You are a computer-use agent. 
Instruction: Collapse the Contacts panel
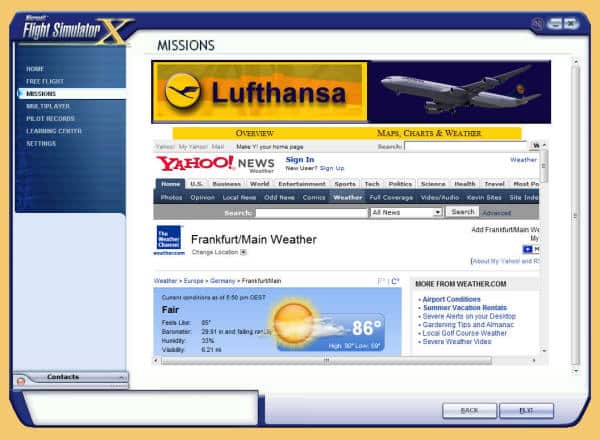(122, 377)
